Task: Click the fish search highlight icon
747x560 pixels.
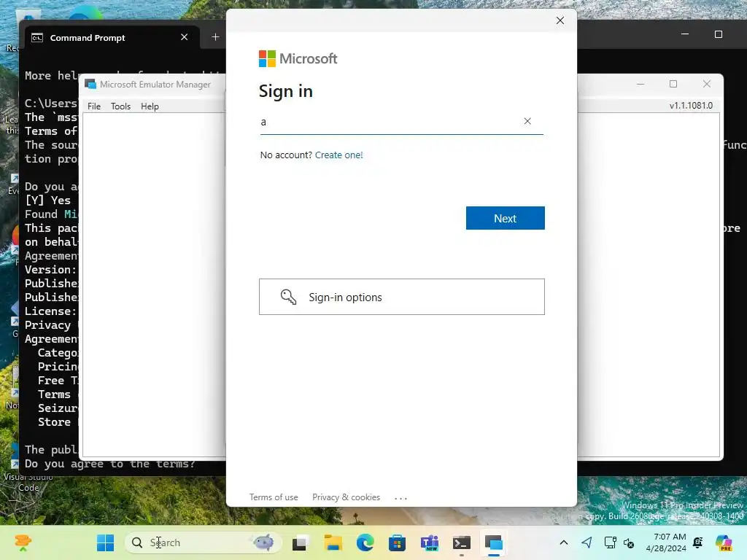Action: (x=263, y=542)
